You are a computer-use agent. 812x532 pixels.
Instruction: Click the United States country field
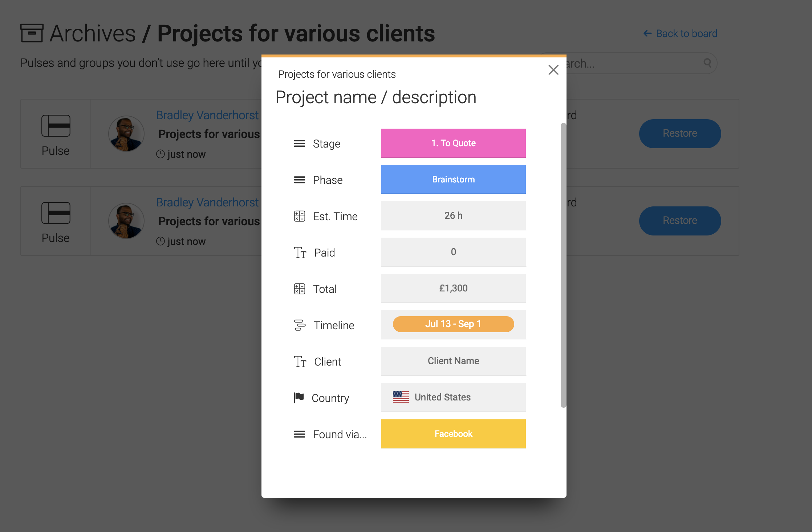tap(453, 397)
